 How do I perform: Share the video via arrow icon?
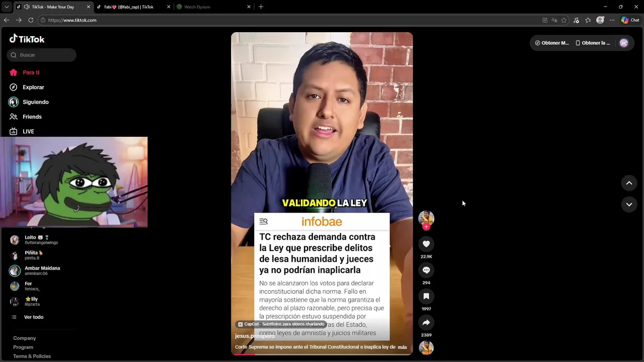(426, 322)
